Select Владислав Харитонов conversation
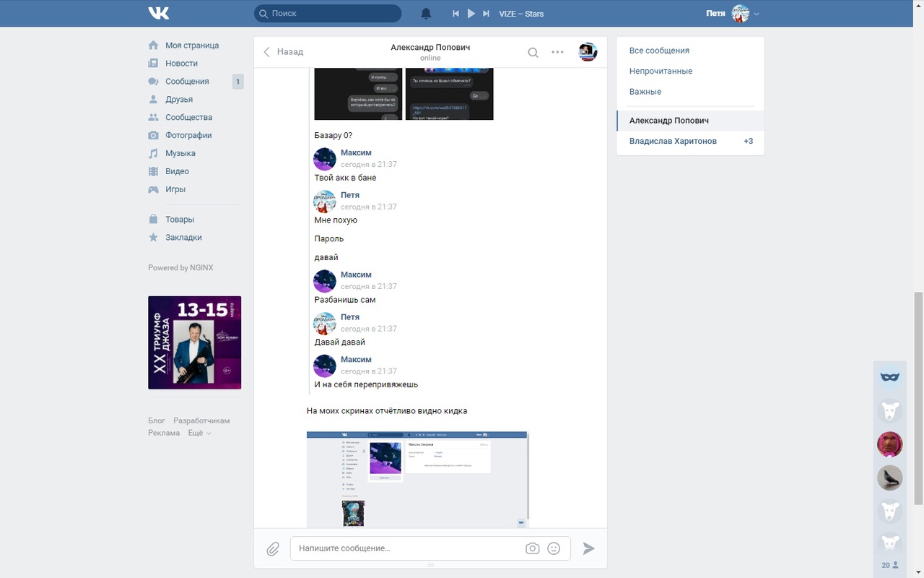The height and width of the screenshot is (578, 924). click(x=673, y=141)
